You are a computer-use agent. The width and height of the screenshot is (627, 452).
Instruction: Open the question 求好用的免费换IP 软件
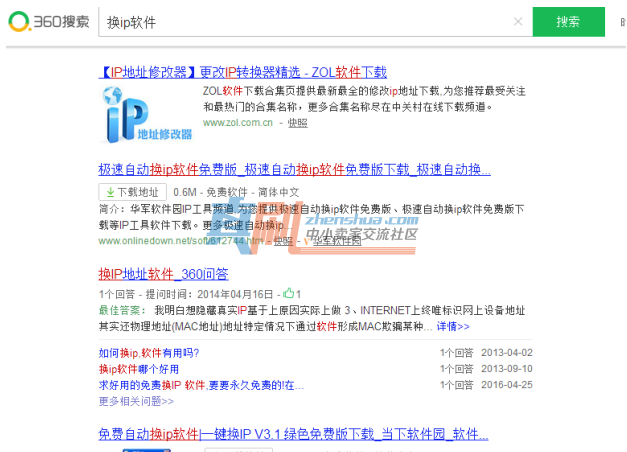[x=201, y=385]
